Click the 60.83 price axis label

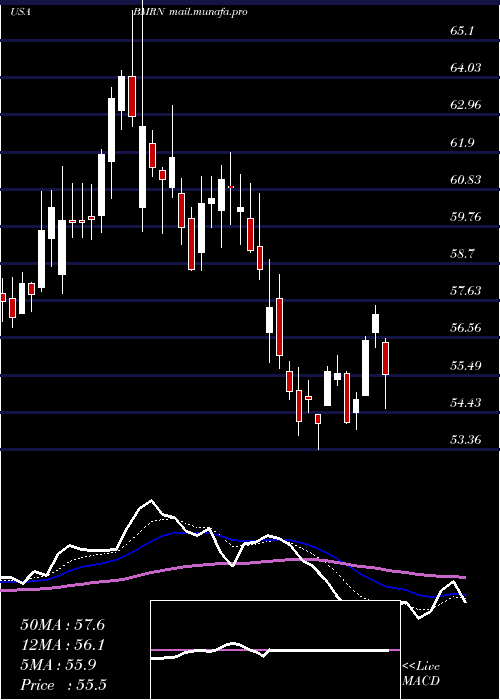click(466, 180)
